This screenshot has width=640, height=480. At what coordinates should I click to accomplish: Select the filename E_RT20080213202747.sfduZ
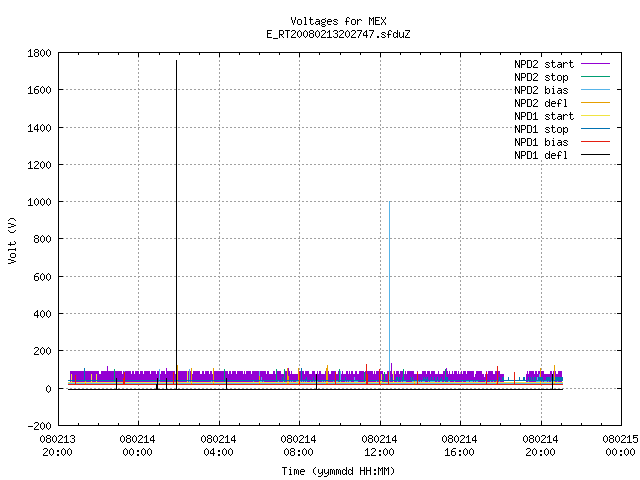[338, 34]
